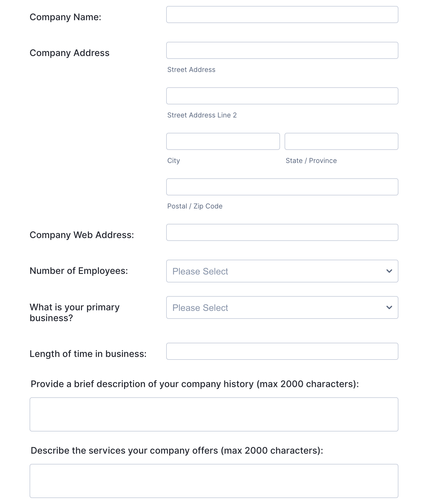428x504 pixels.
Task: Click the City input box
Action: tap(223, 141)
